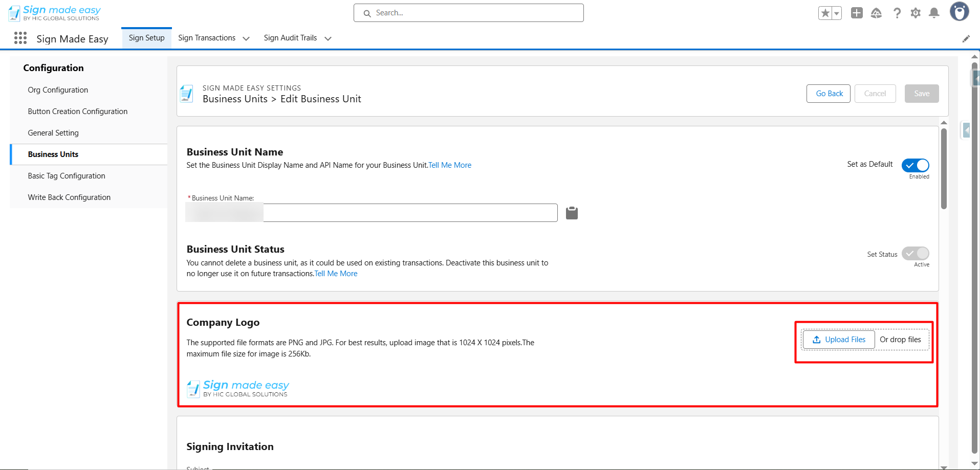Open the Global Actions plus icon

[x=857, y=13]
